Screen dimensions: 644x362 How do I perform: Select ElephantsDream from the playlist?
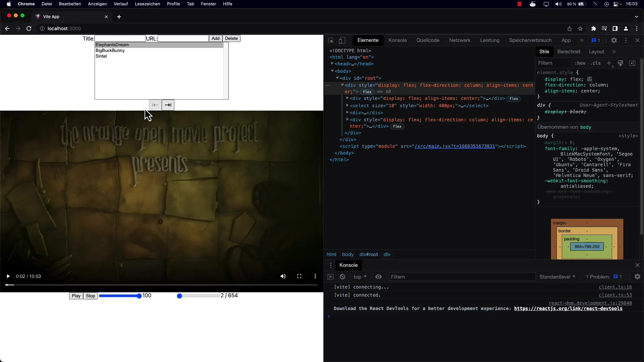click(112, 45)
